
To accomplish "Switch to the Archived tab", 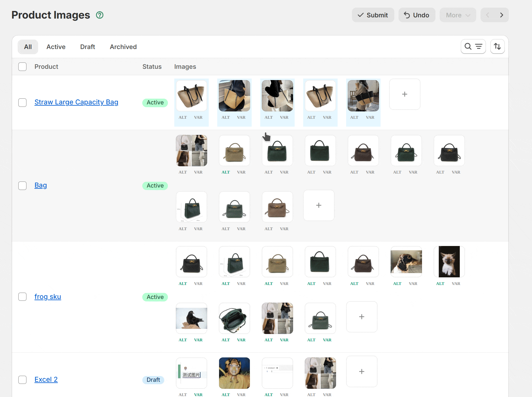I will 123,47.
